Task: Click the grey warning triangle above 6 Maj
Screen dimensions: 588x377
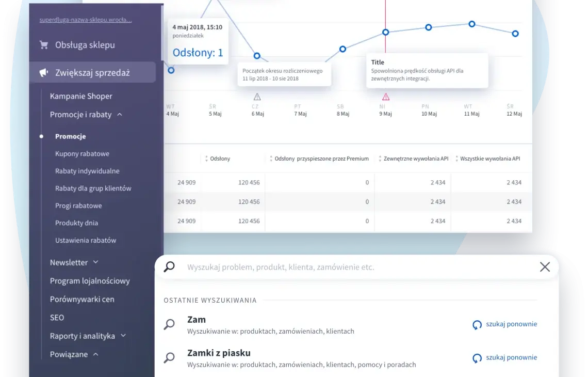Action: [257, 97]
